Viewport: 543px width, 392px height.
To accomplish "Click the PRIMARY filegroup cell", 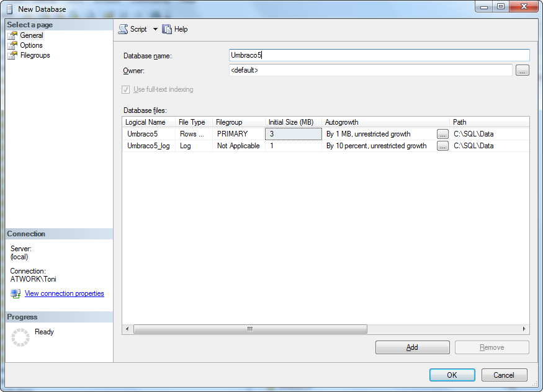I will pos(239,134).
